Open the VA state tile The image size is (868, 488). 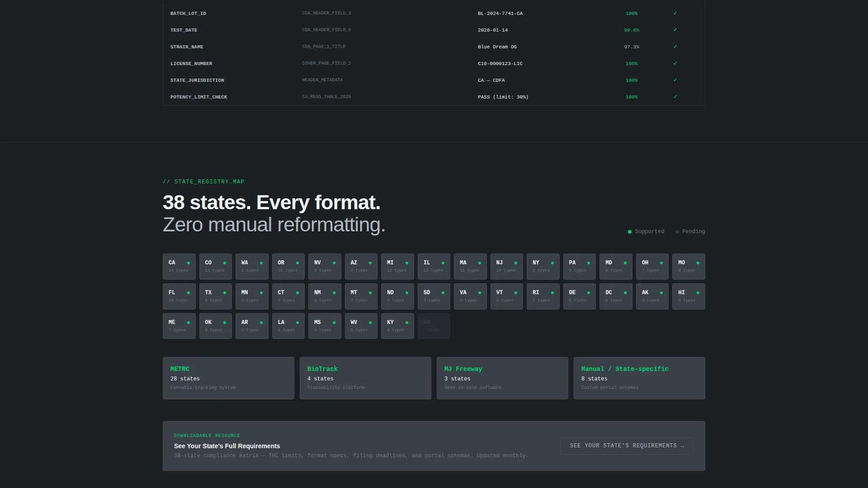coord(470,296)
